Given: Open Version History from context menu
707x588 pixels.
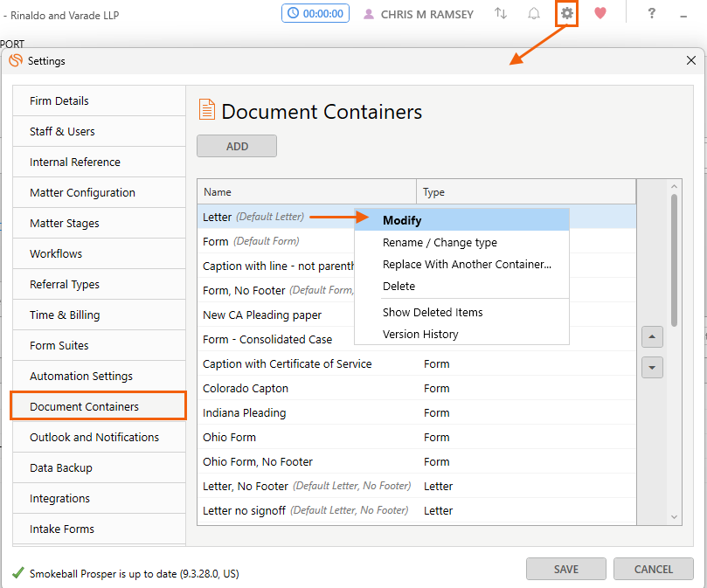Looking at the screenshot, I should [461, 334].
